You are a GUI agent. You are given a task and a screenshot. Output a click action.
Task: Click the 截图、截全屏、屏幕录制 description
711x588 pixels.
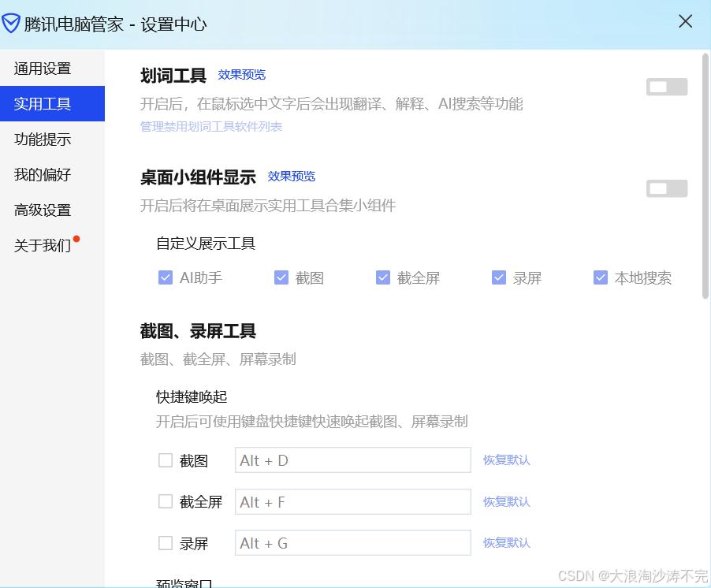[x=218, y=359]
